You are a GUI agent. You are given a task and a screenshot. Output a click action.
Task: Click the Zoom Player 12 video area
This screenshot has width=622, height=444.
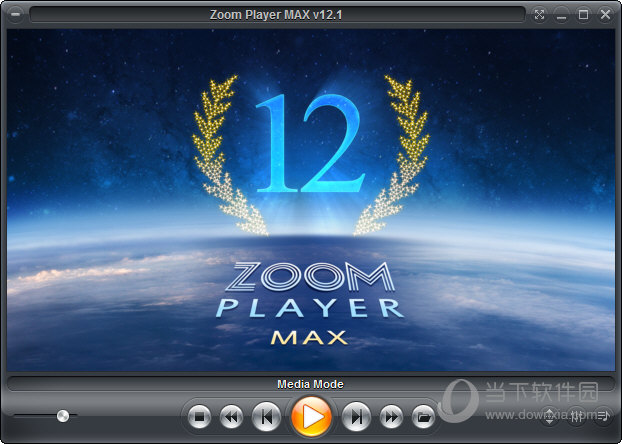pos(311,200)
